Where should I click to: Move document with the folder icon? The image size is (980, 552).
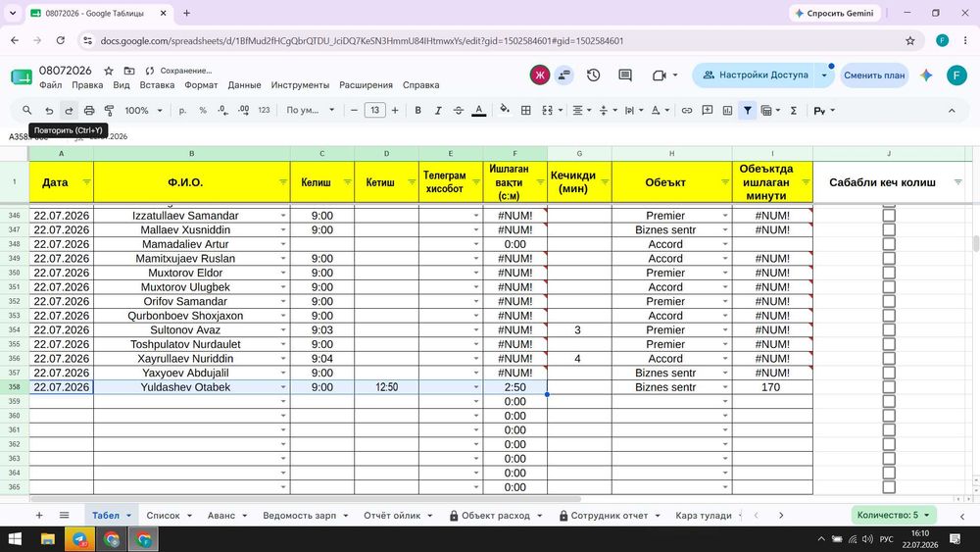pos(129,71)
